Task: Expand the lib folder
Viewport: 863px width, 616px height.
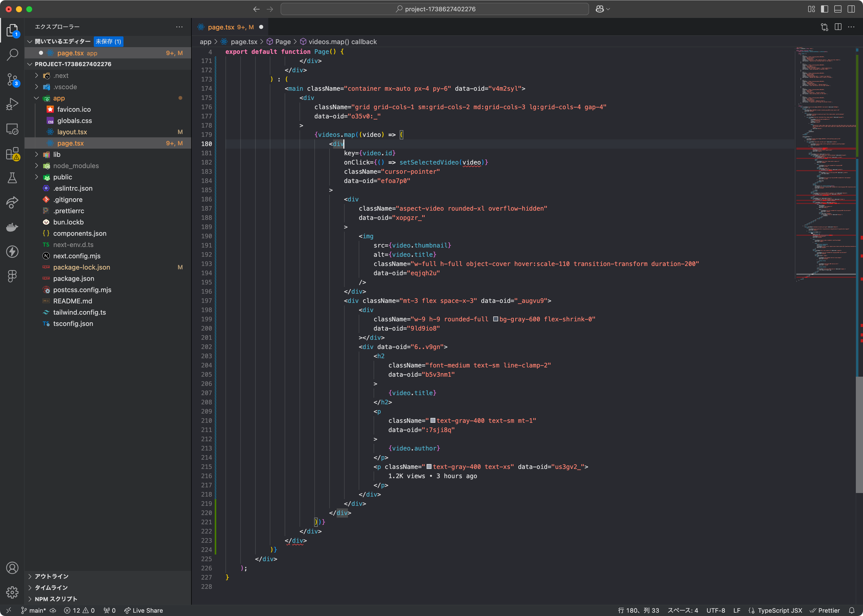Action: [36, 154]
